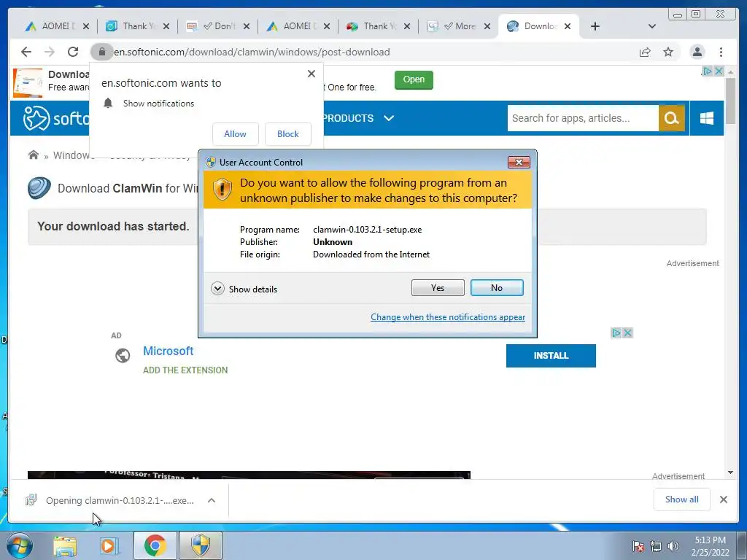747x560 pixels.
Task: Switch to the second AOMEI tab
Action: click(x=293, y=26)
